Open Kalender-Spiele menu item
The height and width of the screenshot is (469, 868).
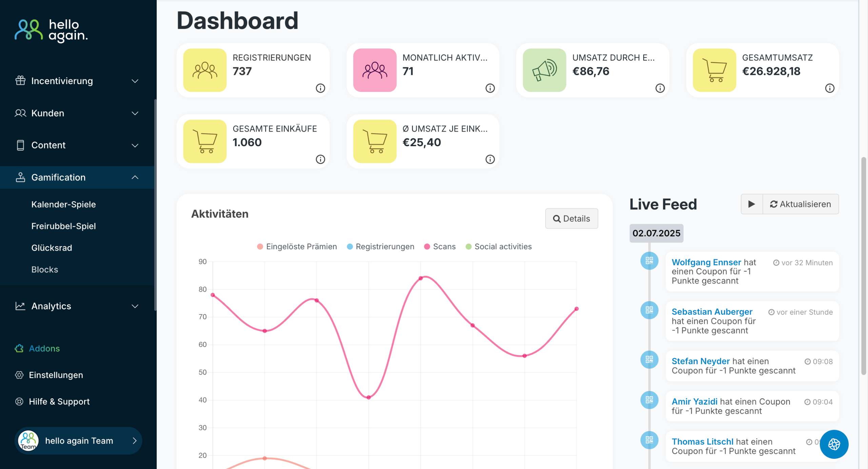pos(63,204)
